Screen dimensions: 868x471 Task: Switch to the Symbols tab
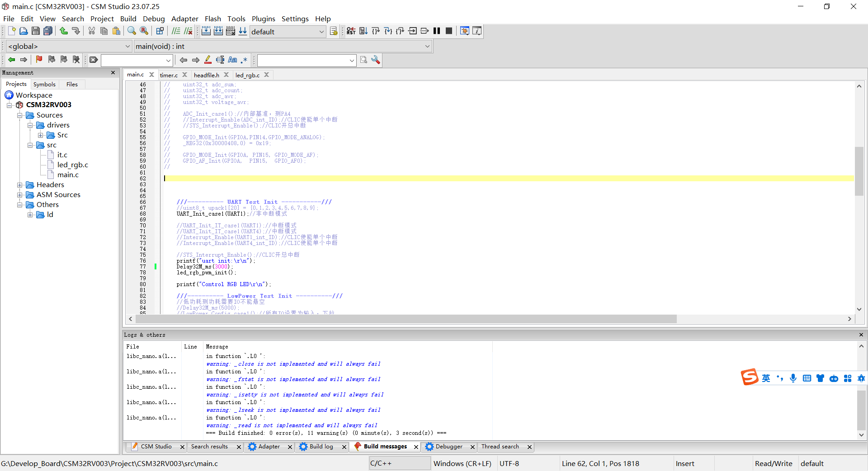(44, 84)
